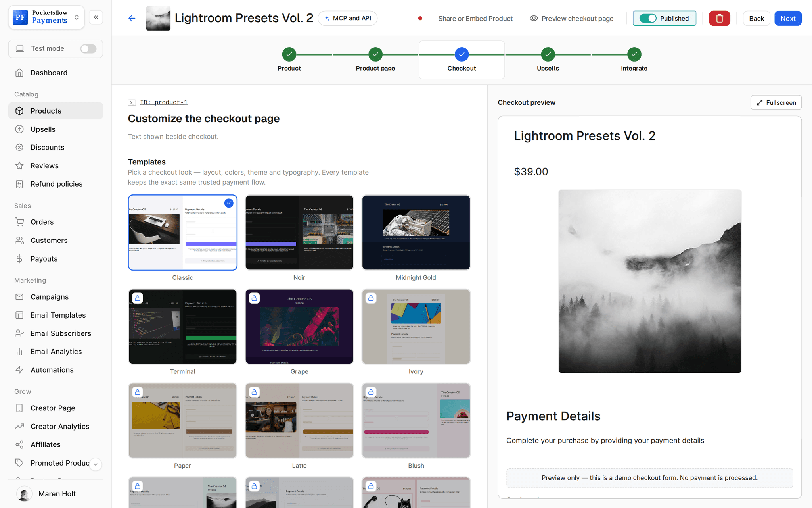Screen dimensions: 812x508
Task: Open Refund policies in the sidebar
Action: pos(56,184)
